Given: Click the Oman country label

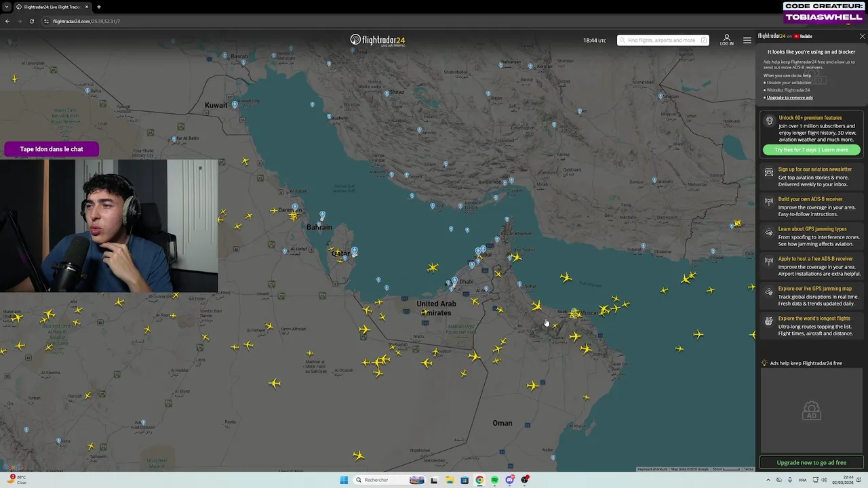Looking at the screenshot, I should click(502, 423).
